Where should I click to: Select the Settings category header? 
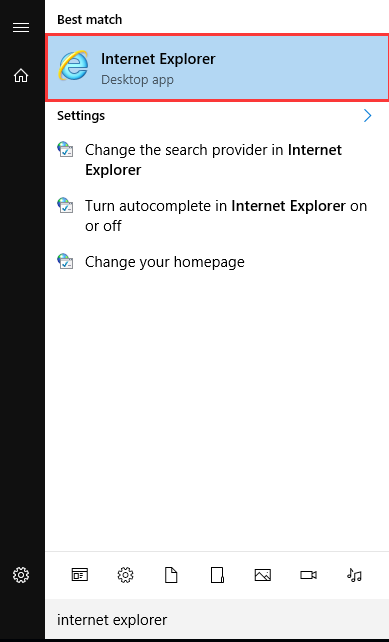click(81, 115)
